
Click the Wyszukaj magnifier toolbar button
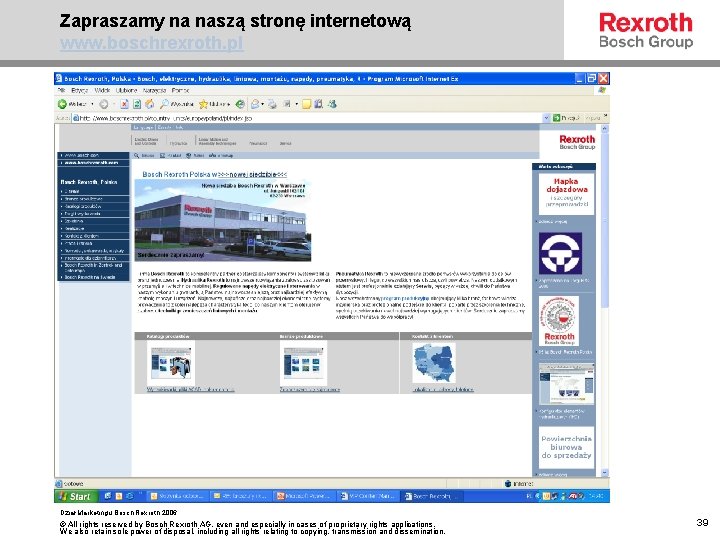[177, 104]
